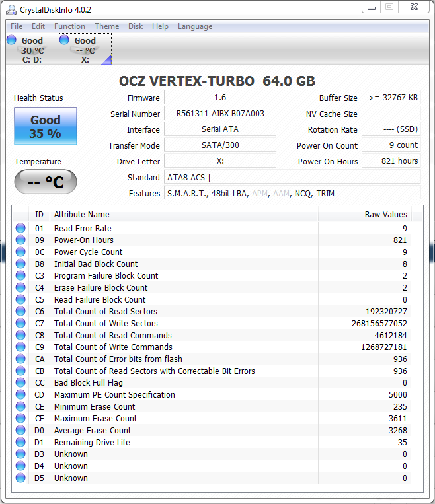The height and width of the screenshot is (504, 435).
Task: Minimize the CrystalDiskInfo window
Action: [x=372, y=7]
